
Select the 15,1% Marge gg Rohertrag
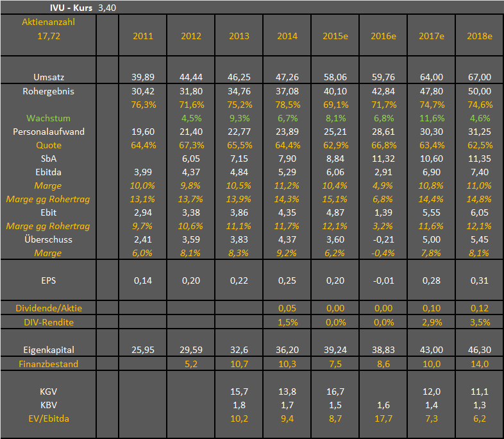(335, 200)
